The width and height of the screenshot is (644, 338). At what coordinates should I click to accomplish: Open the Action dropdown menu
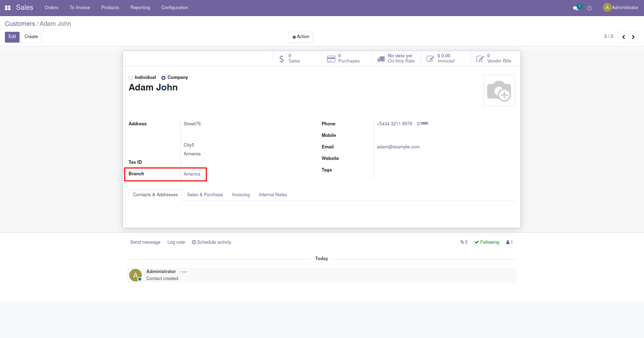pyautogui.click(x=301, y=37)
